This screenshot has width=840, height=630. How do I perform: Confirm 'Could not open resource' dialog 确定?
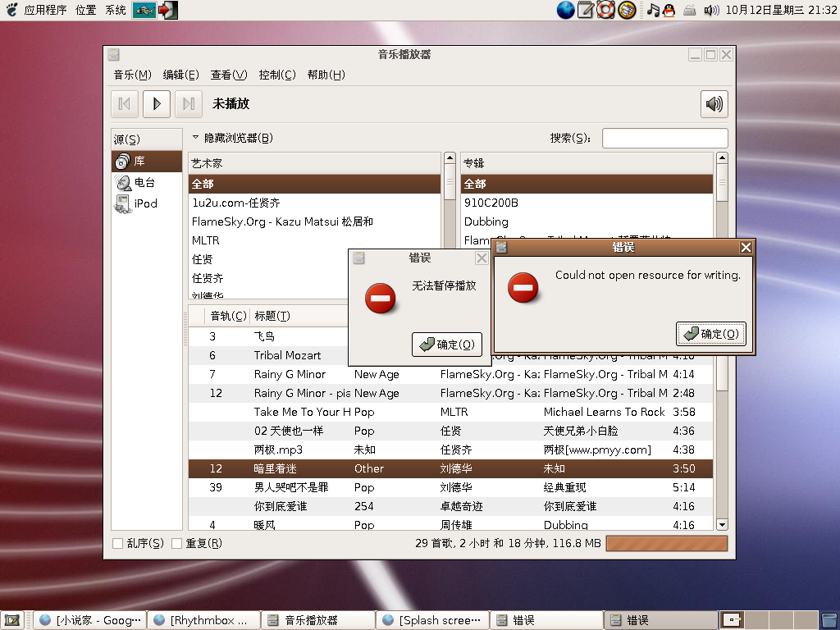[x=711, y=334]
